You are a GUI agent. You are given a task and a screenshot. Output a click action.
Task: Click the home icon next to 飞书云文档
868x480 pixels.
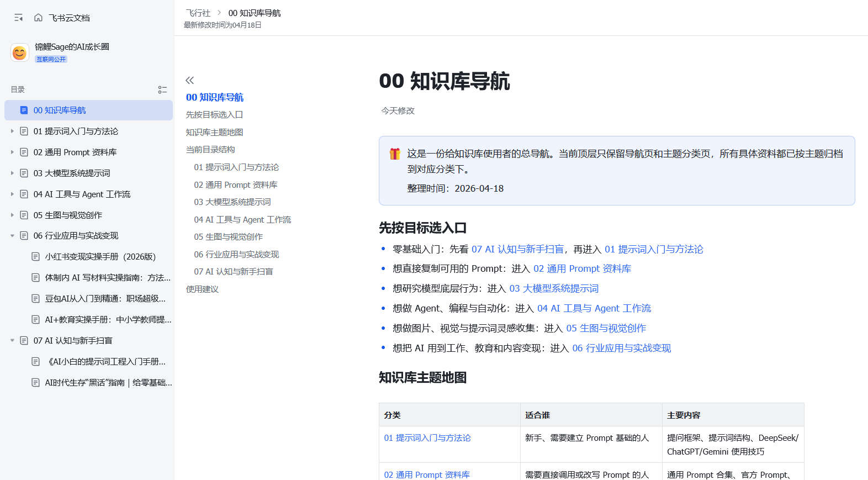point(38,18)
